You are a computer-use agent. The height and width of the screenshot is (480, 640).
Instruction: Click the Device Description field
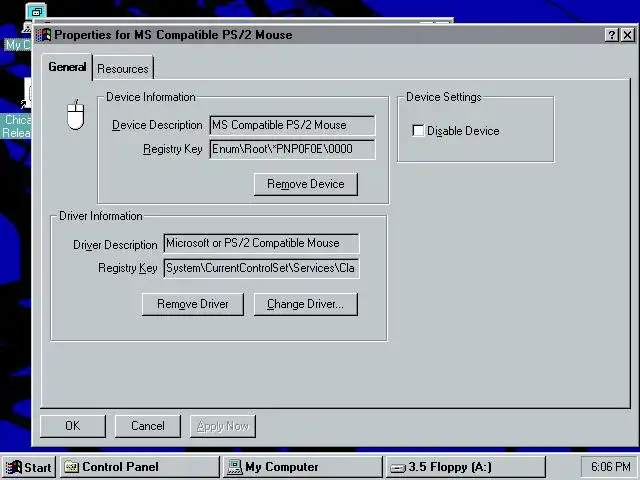pyautogui.click(x=292, y=125)
